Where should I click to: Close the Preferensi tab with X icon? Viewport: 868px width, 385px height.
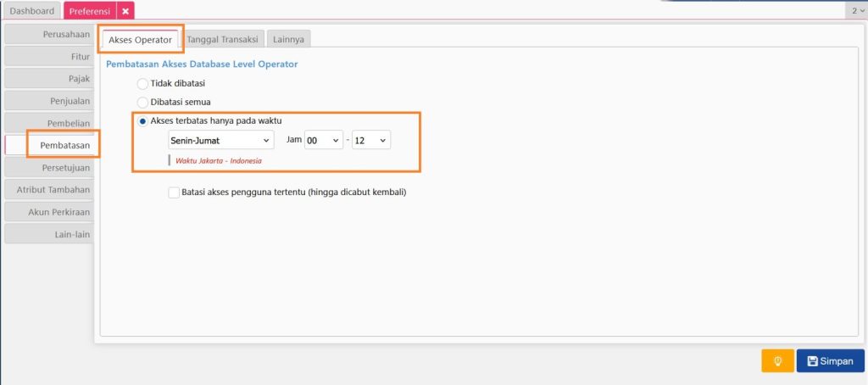(x=125, y=11)
